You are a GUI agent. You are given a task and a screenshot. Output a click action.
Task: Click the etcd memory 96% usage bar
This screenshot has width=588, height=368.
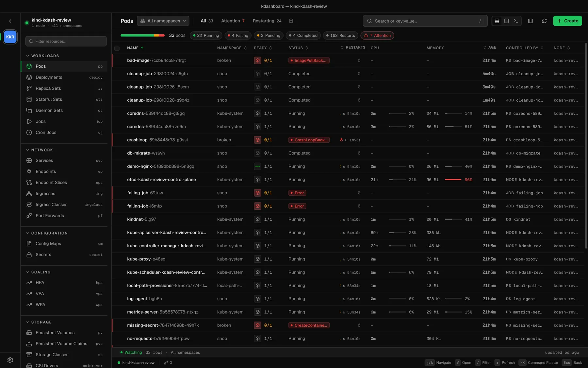pos(453,180)
